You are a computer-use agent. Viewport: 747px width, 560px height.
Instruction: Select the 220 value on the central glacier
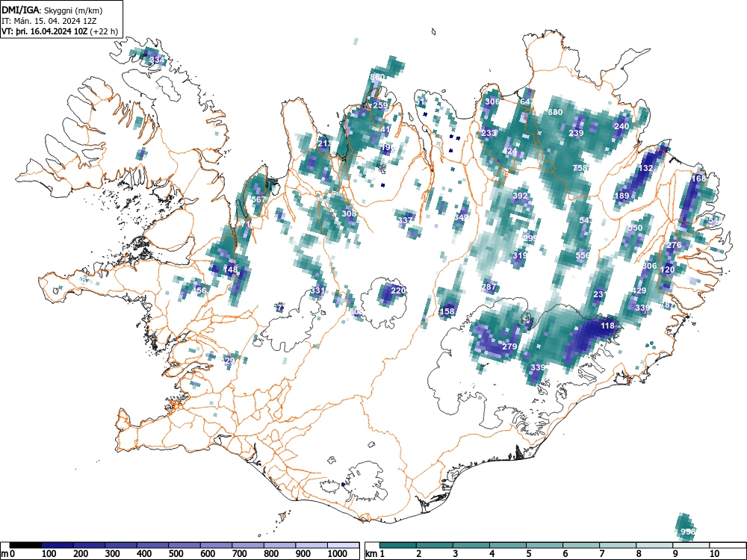click(x=398, y=290)
